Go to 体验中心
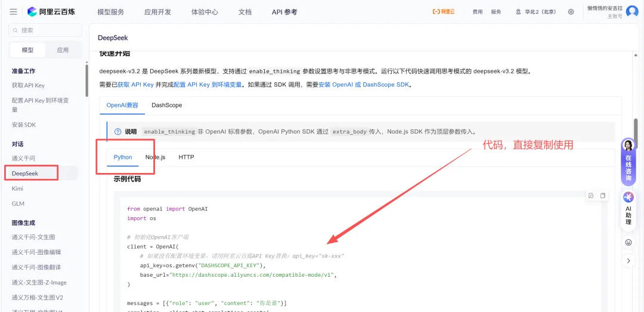Image resolution: width=644 pixels, height=312 pixels. coord(205,12)
